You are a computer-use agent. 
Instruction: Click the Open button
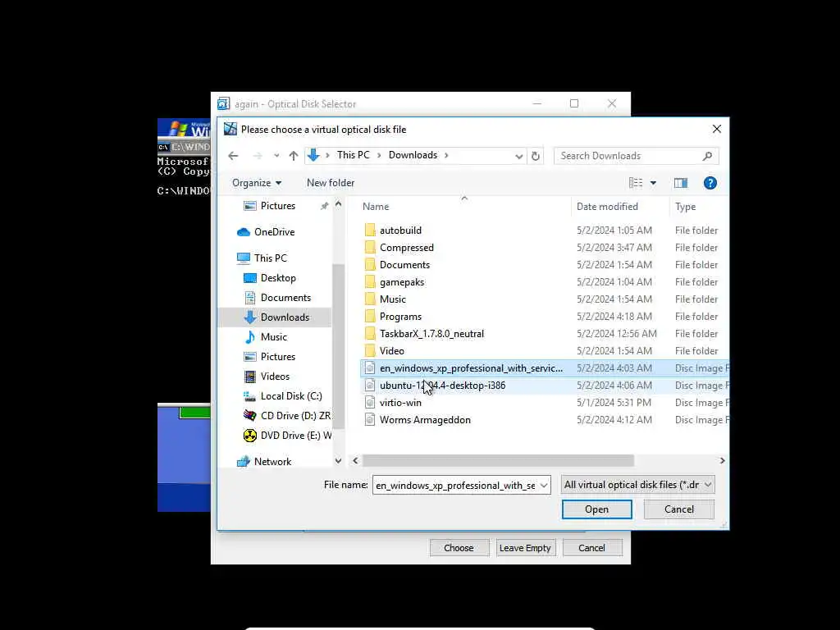click(x=597, y=509)
